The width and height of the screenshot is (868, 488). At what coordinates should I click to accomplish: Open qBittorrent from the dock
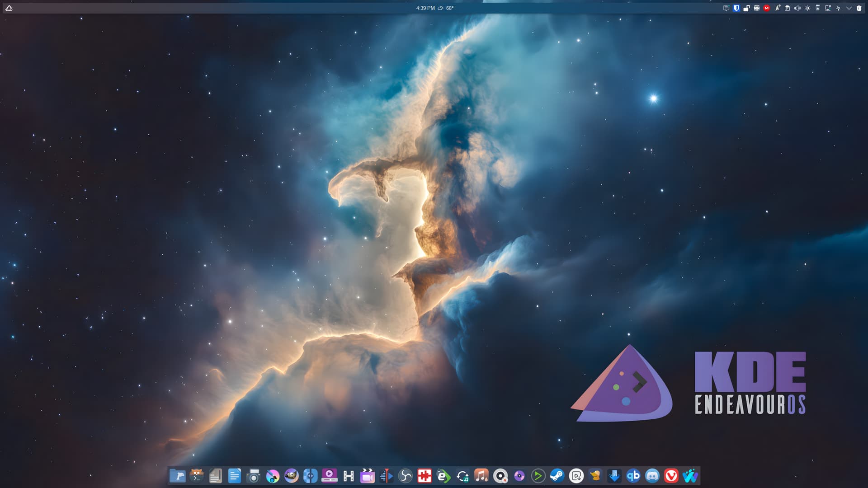pyautogui.click(x=633, y=476)
